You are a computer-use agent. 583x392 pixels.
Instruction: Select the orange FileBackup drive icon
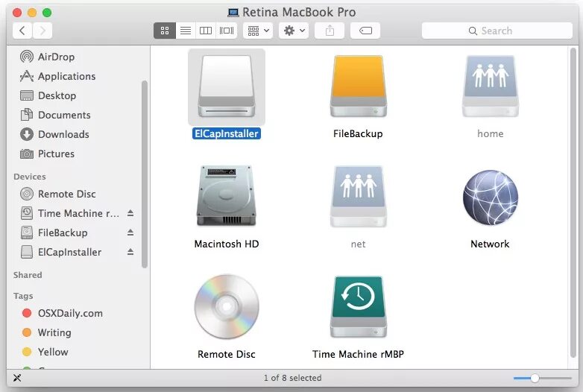point(359,86)
